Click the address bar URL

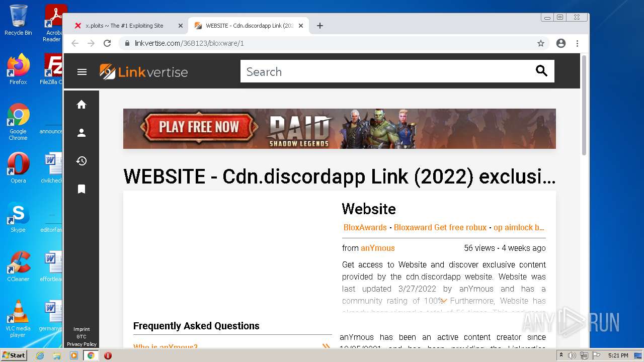click(x=189, y=43)
